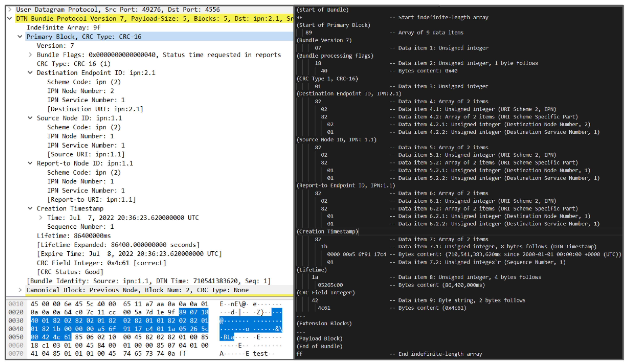629x364 pixels.
Task: Select the Version: 7 field
Action: [x=55, y=46]
